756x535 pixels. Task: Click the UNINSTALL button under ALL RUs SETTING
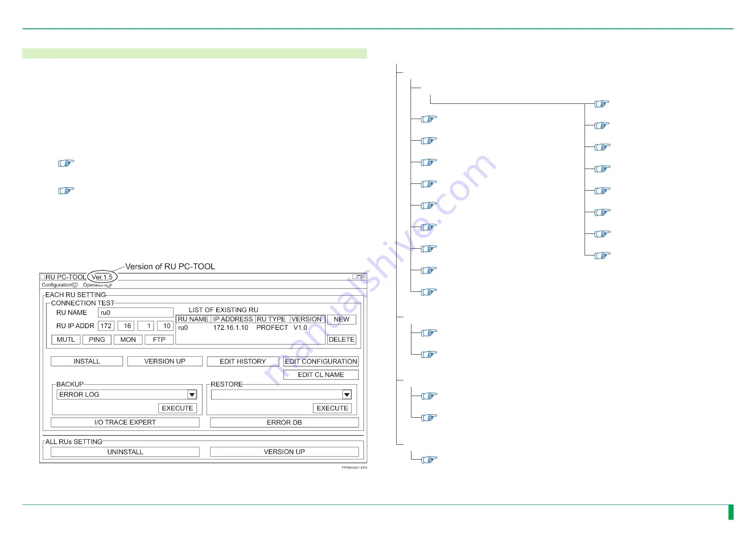[125, 452]
